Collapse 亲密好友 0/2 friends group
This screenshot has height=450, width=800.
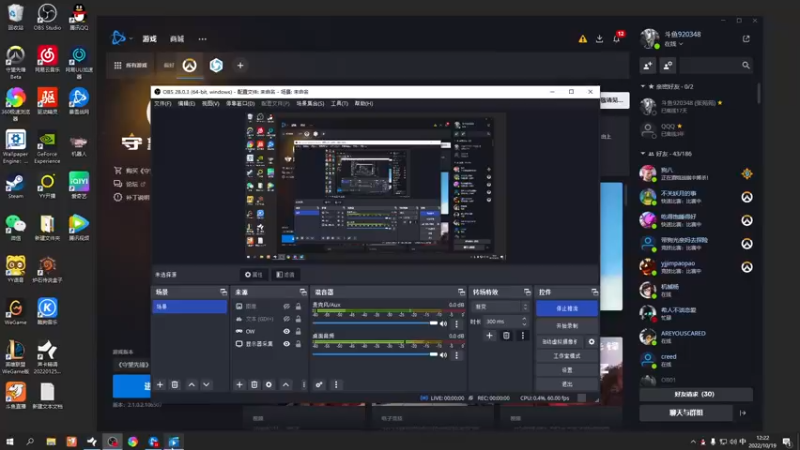point(643,86)
